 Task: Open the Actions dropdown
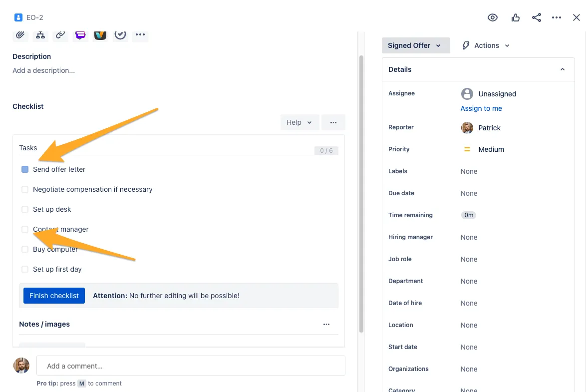(486, 45)
